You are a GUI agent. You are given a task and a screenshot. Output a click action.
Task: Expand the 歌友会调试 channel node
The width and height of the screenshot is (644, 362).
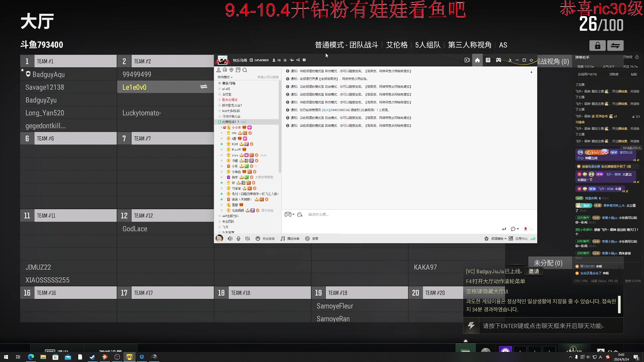pos(220,100)
